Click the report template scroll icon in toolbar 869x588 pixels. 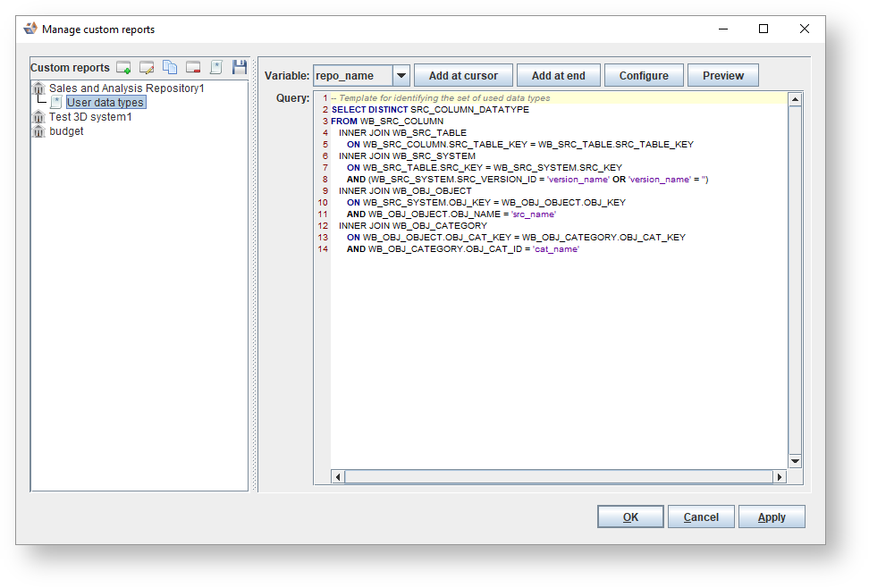[x=215, y=68]
